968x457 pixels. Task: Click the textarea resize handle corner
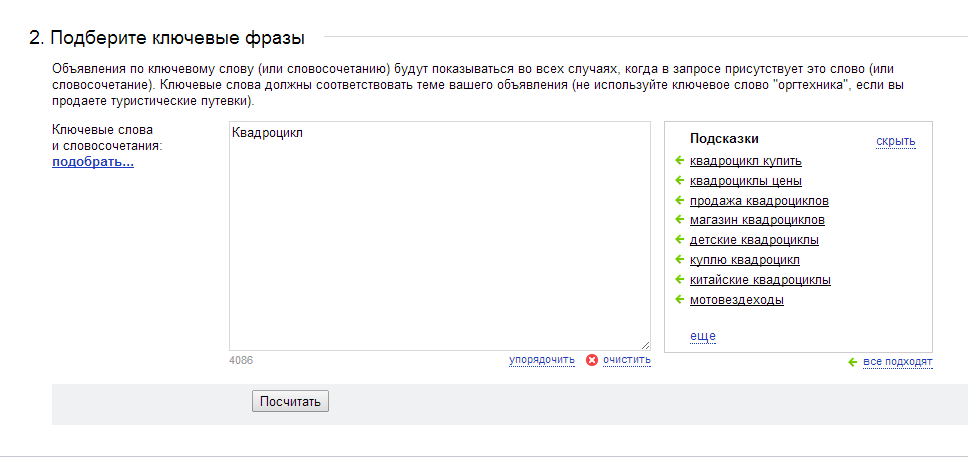point(645,344)
